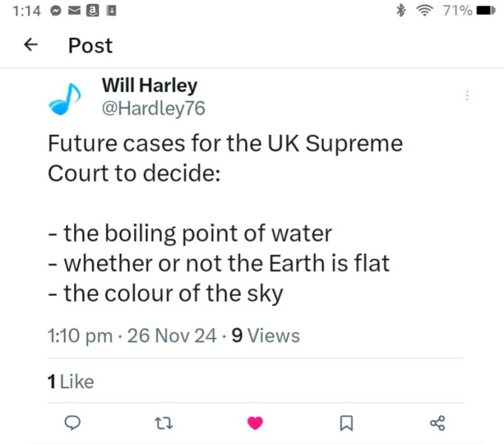Tap the "Post" header title
The height and width of the screenshot is (444, 504).
pos(90,45)
